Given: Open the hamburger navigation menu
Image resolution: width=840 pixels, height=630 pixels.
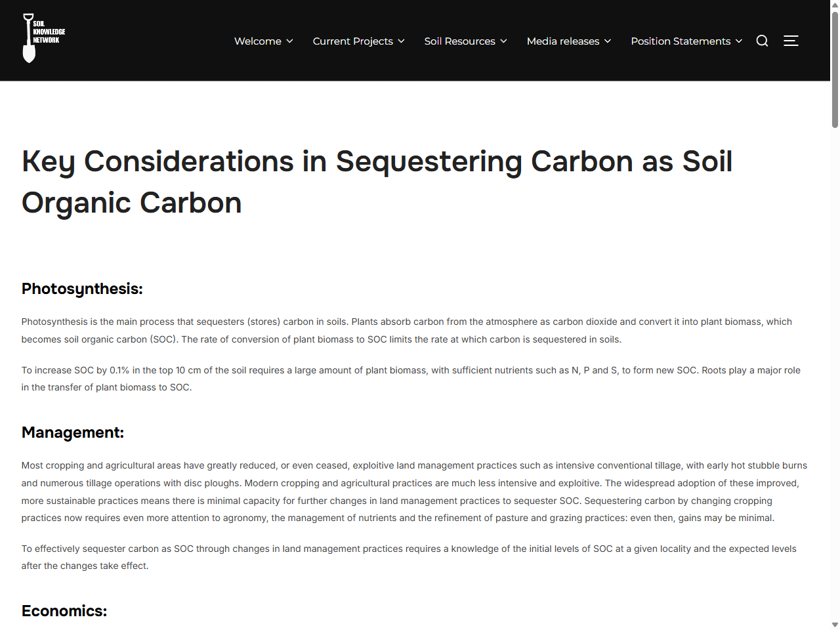Looking at the screenshot, I should pyautogui.click(x=791, y=41).
